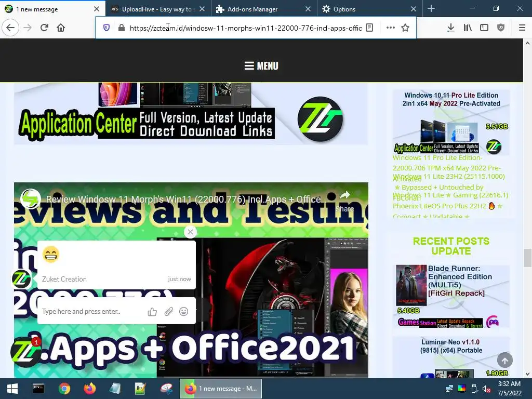Open the Firefox home page icon
Viewport: 532px width, 399px height.
point(61,28)
